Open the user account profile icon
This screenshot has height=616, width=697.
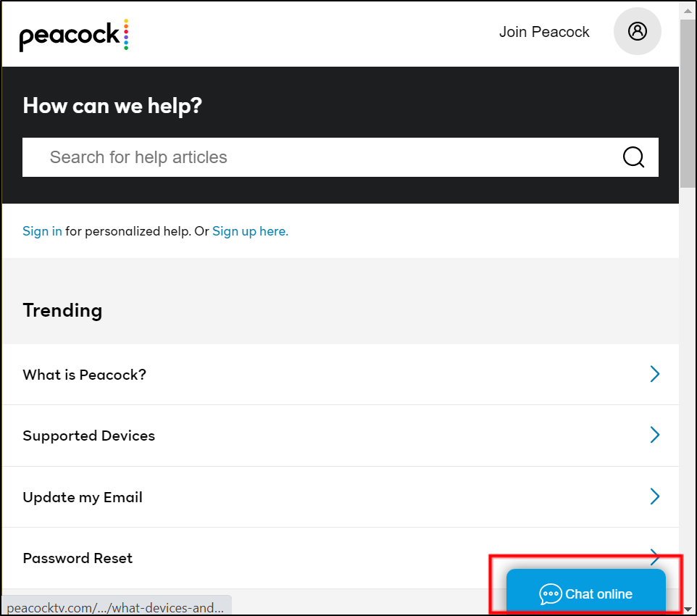point(637,31)
